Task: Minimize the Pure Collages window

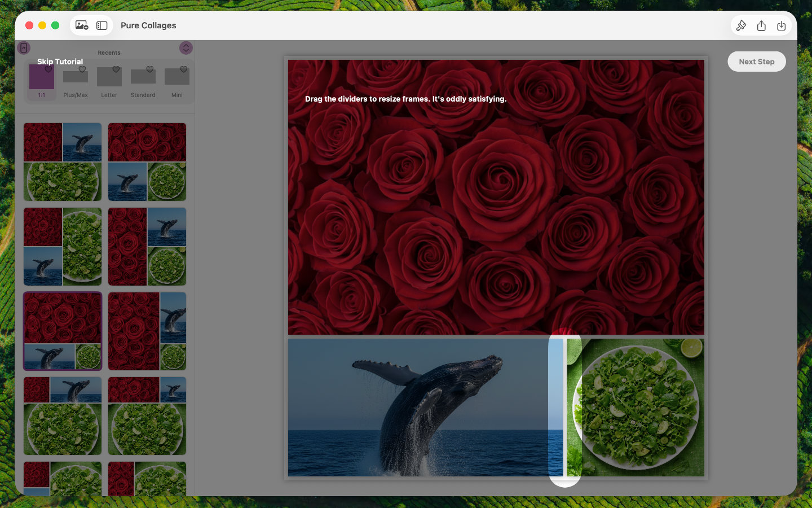Action: pos(42,25)
